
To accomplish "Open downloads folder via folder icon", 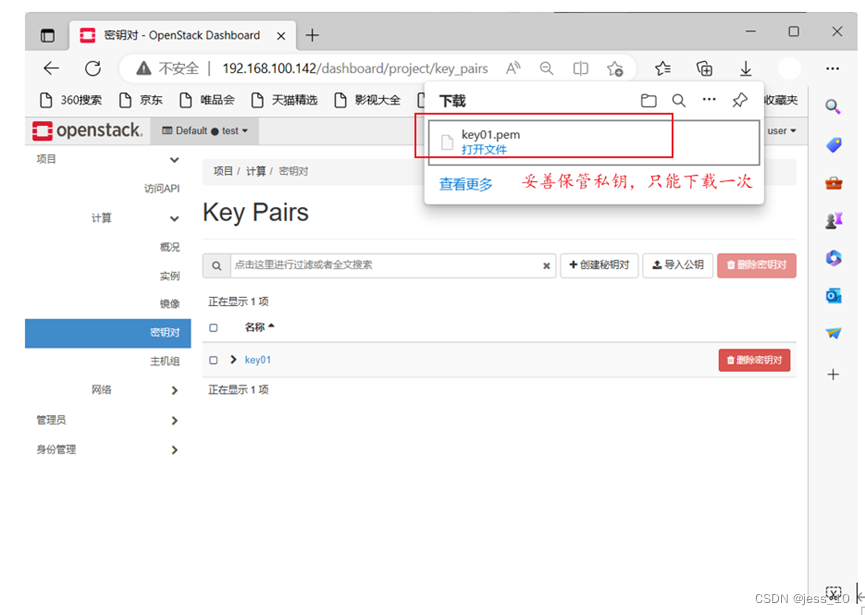I will click(x=648, y=100).
